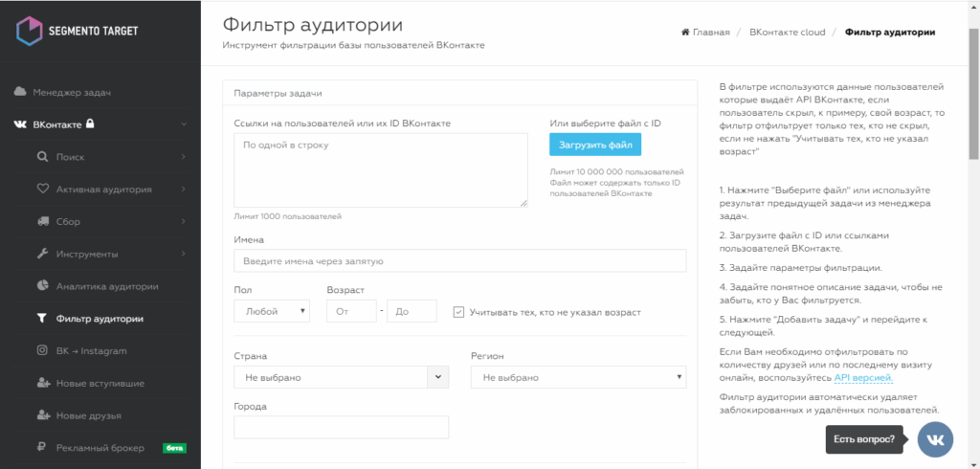Image resolution: width=980 pixels, height=469 pixels.
Task: Click the user-plus icon beside Новые вступившие
Action: click(x=42, y=383)
